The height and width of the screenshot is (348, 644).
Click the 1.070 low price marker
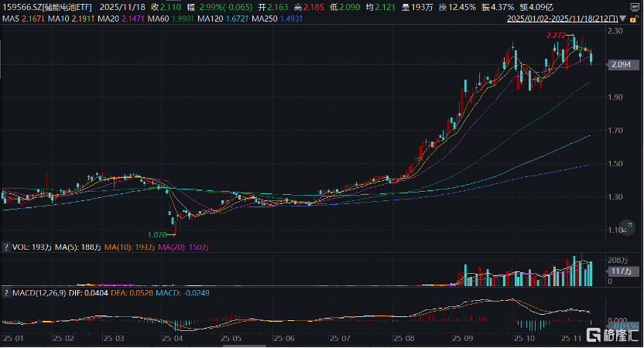pos(157,233)
